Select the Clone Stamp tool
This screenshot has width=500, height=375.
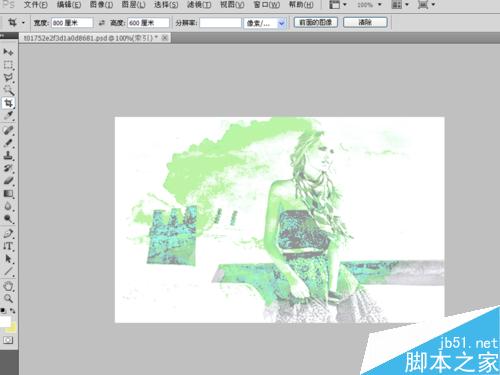(8, 155)
